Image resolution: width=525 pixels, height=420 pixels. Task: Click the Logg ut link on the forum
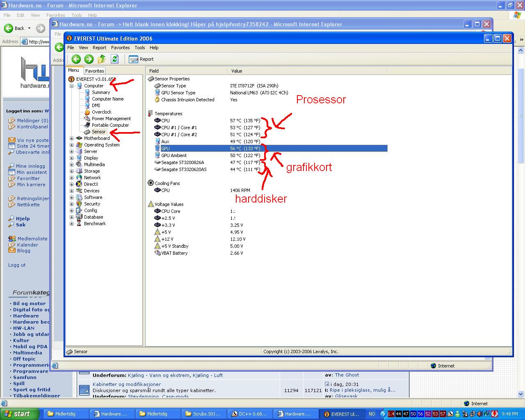click(17, 265)
